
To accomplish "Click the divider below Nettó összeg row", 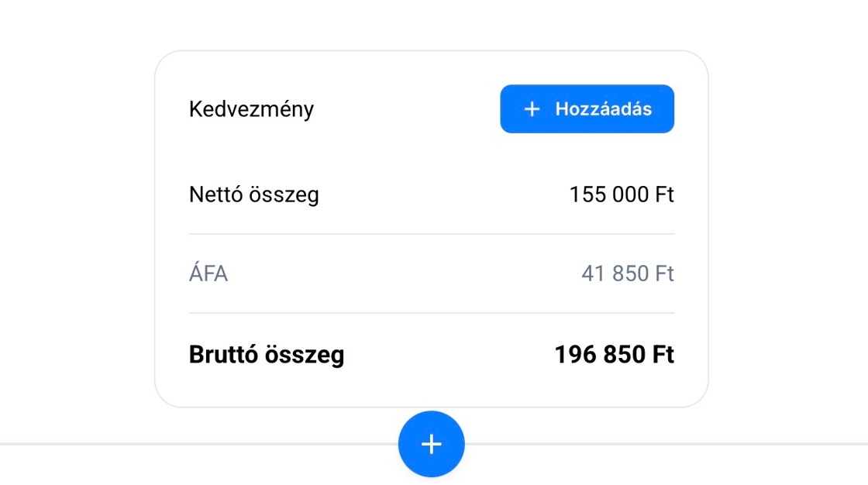I will 431,234.
